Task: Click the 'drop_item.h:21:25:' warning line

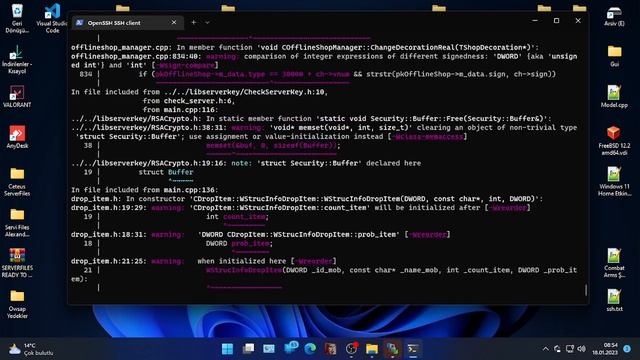Action: click(204, 261)
